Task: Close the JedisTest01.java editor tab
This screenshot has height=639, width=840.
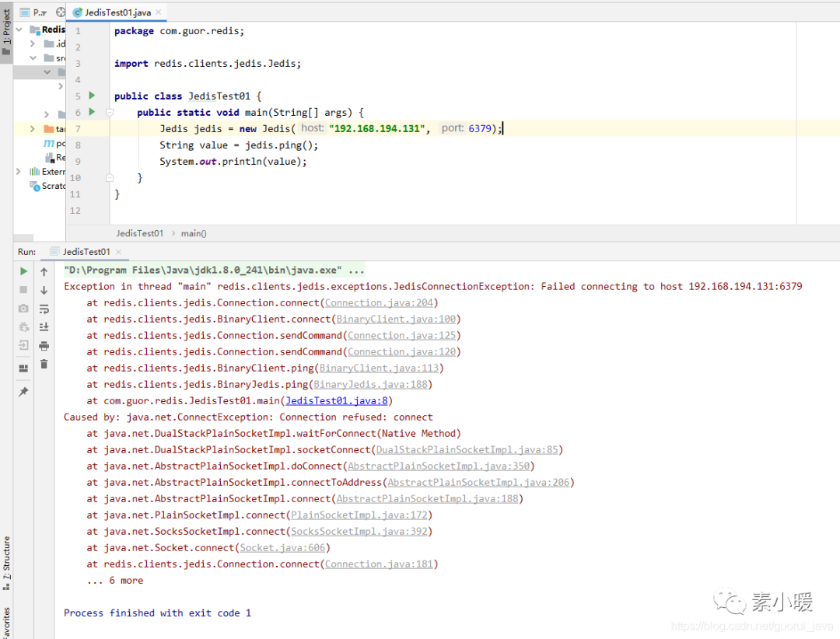Action: pyautogui.click(x=159, y=12)
